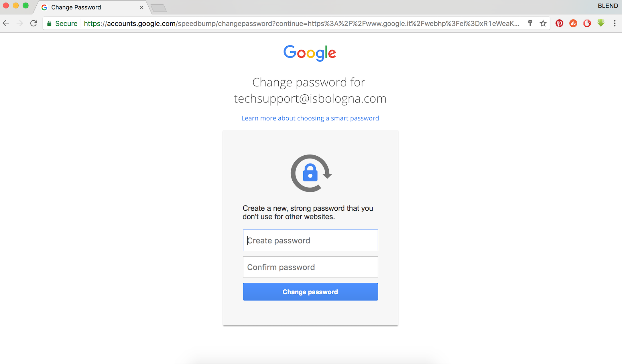Open the saved password key icon
This screenshot has height=364, width=622.
(530, 23)
